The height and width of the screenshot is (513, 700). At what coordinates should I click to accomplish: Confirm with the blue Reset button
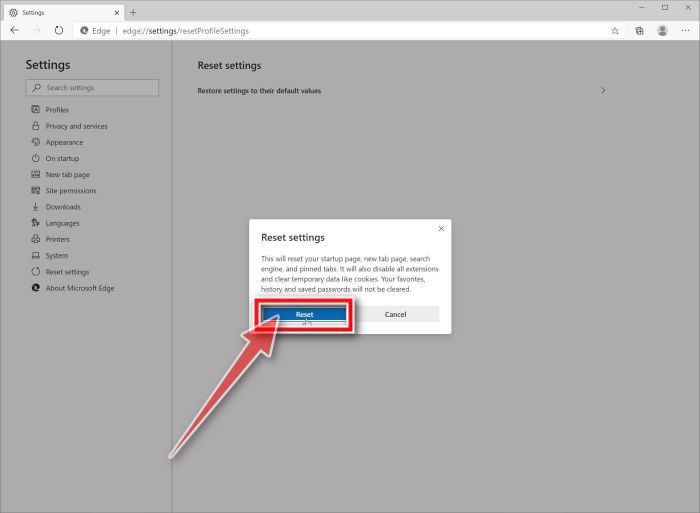tap(304, 314)
